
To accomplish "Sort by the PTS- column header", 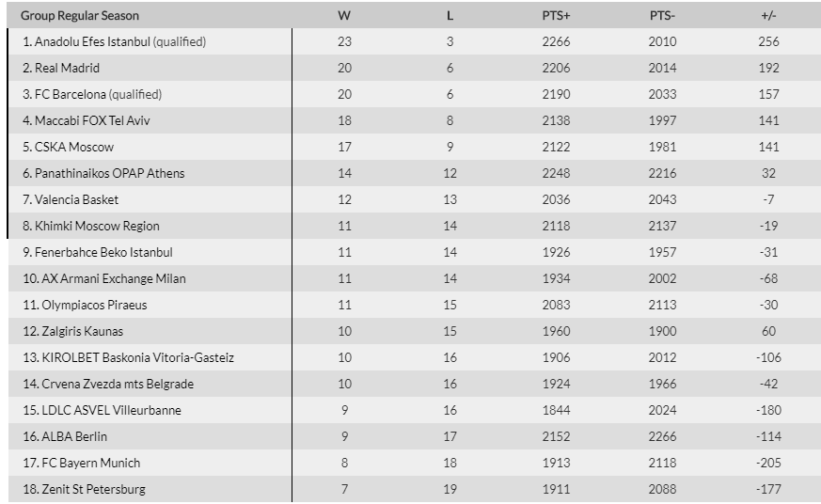I will point(662,16).
